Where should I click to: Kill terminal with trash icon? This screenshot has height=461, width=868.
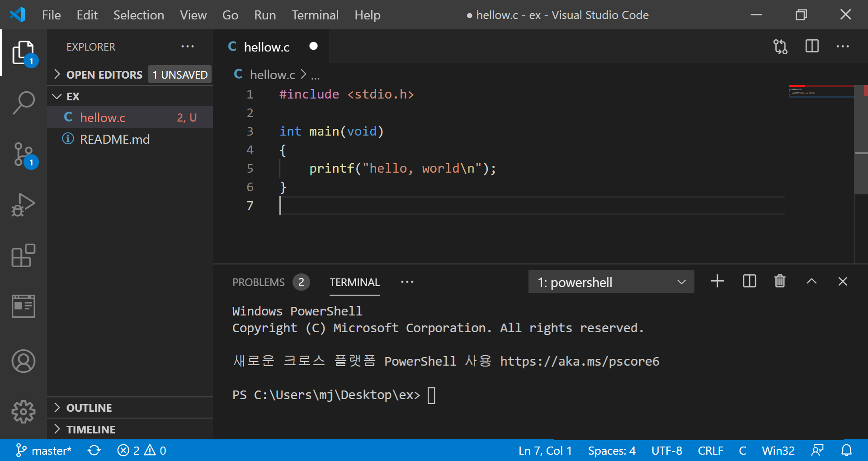click(780, 282)
